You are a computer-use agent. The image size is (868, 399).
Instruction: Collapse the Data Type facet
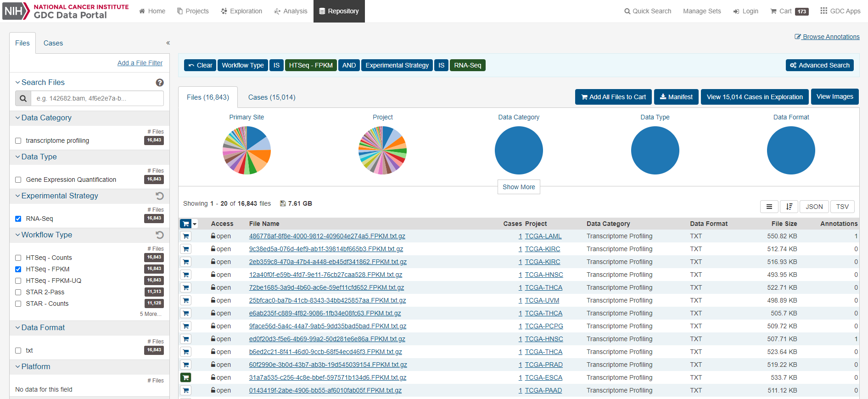click(36, 157)
